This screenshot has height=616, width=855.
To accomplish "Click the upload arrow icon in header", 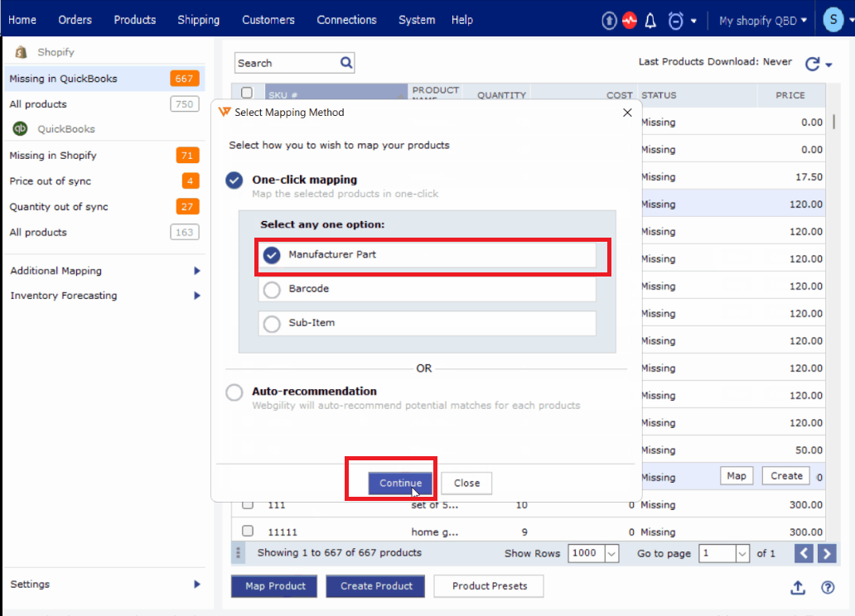I will pyautogui.click(x=609, y=21).
